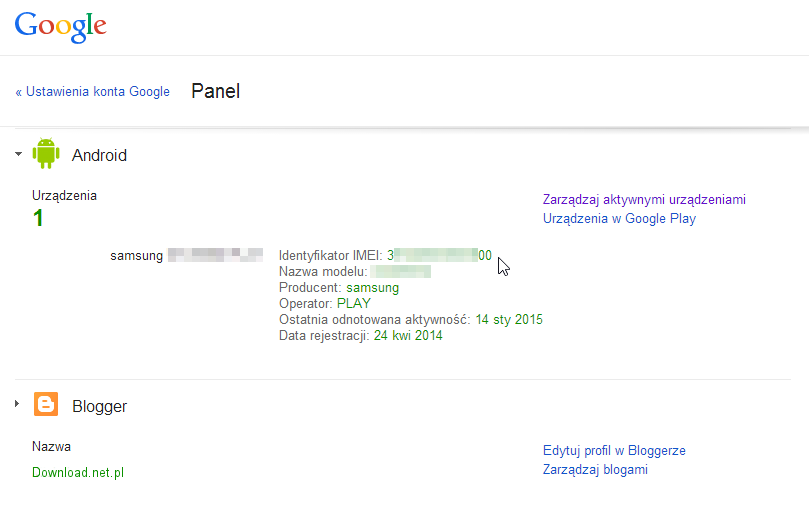Open Urządzenia w Google Play link

pyautogui.click(x=619, y=219)
